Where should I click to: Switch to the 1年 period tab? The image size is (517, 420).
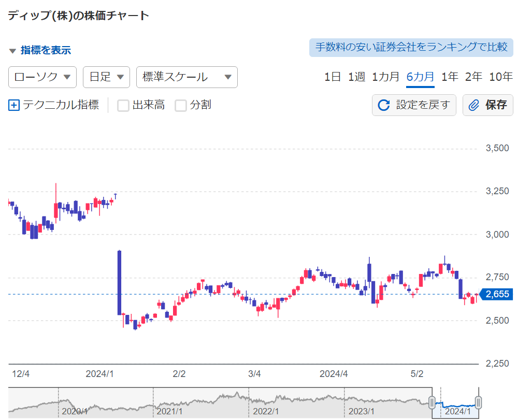click(x=450, y=77)
